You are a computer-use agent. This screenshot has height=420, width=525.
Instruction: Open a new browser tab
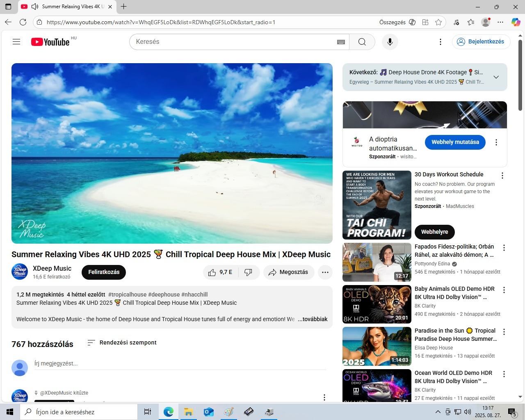point(123,7)
